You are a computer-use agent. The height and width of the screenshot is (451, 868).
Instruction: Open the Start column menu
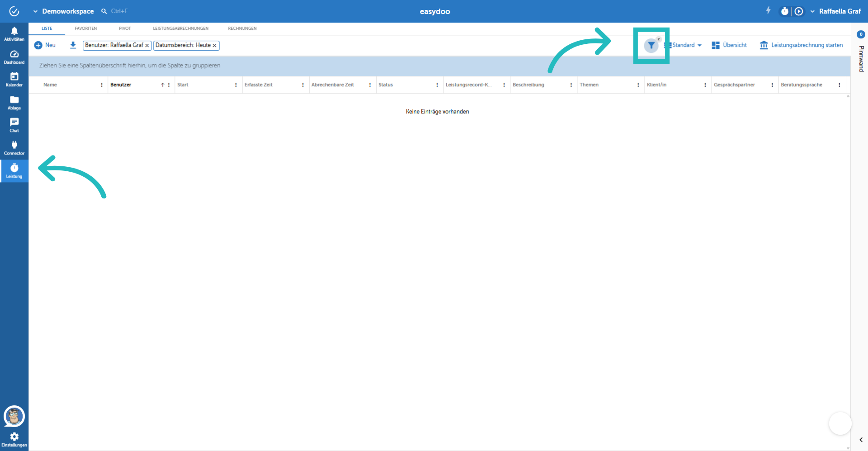236,85
